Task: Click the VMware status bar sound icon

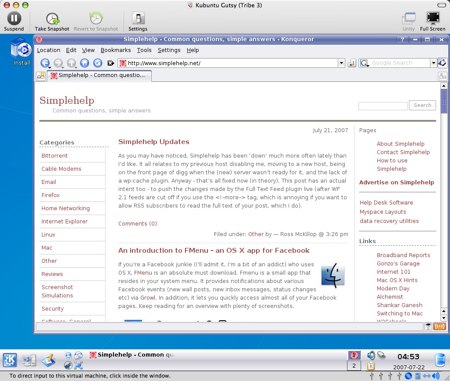Action: point(436,376)
